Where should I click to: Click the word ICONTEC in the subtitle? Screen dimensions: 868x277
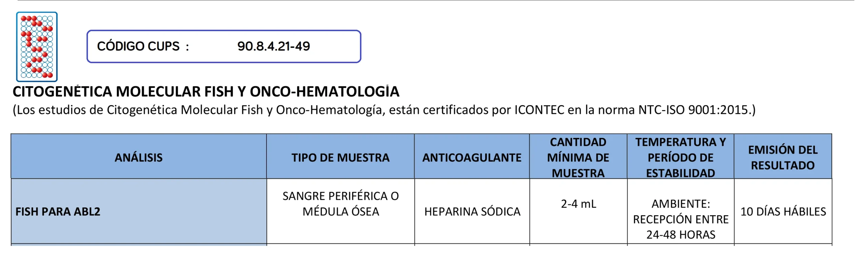539,110
